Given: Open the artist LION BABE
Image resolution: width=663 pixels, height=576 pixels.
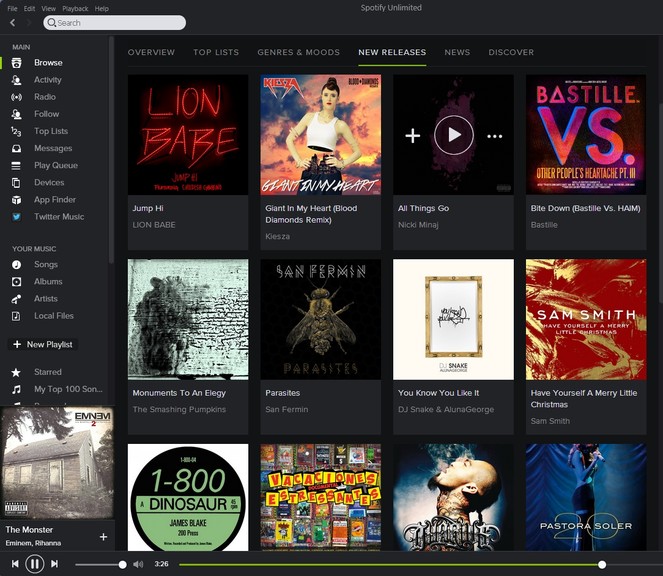Looking at the screenshot, I should [154, 225].
